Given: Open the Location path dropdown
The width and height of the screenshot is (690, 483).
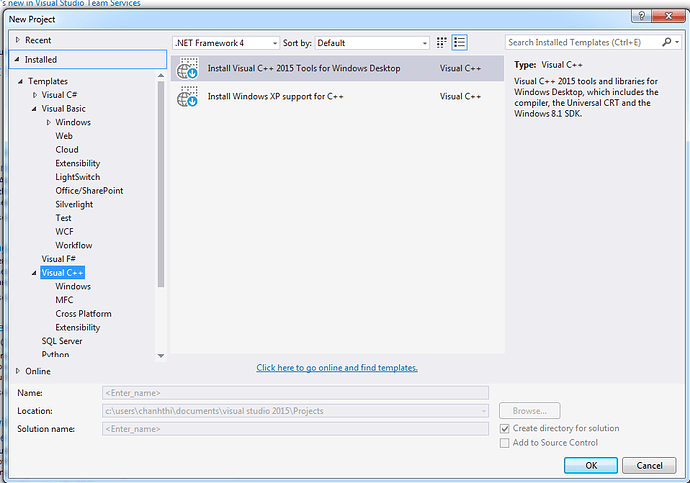Looking at the screenshot, I should click(484, 411).
